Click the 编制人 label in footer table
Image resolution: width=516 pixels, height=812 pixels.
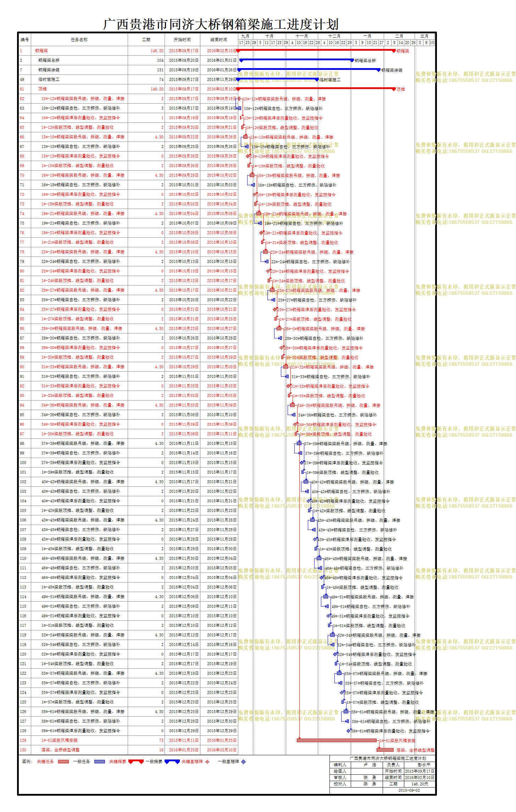point(340,765)
